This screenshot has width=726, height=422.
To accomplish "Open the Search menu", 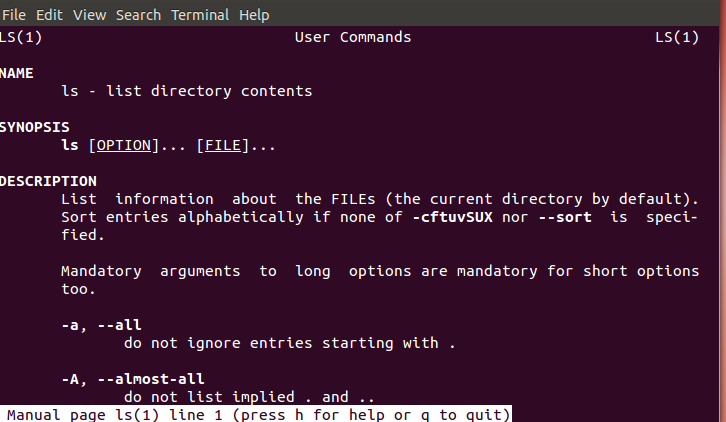I will [138, 15].
